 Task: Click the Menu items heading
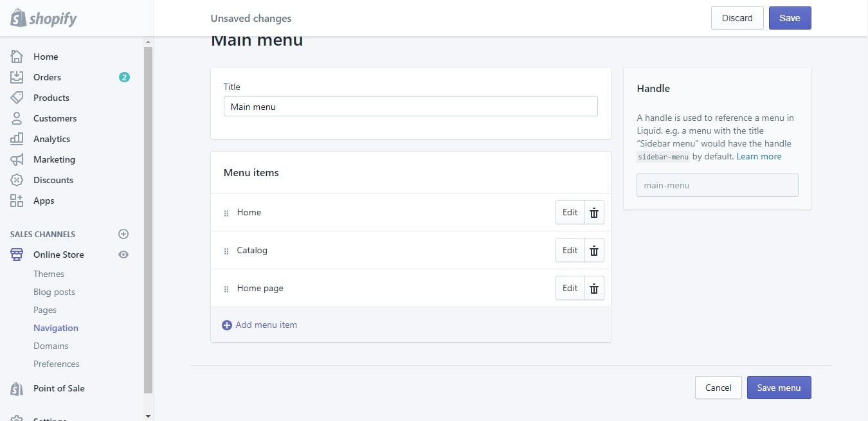coord(251,172)
